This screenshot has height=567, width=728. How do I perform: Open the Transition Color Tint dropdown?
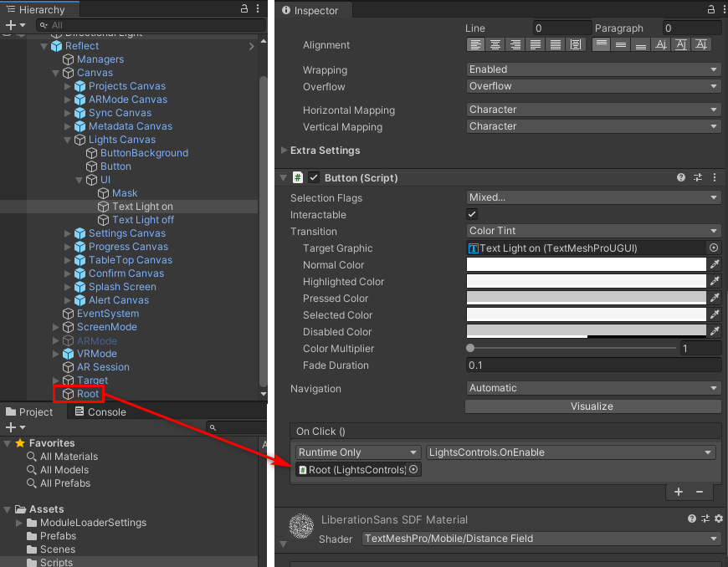pyautogui.click(x=593, y=232)
